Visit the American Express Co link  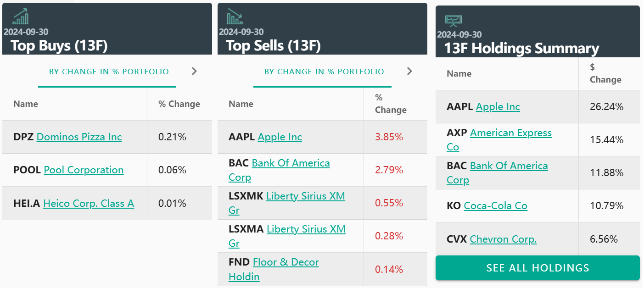tap(510, 133)
